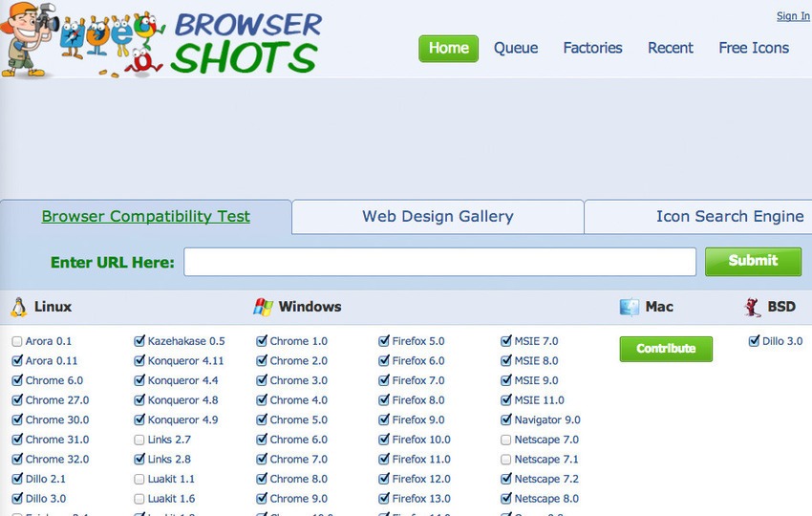The width and height of the screenshot is (812, 516).
Task: Click the Mac Finder icon
Action: pos(630,307)
